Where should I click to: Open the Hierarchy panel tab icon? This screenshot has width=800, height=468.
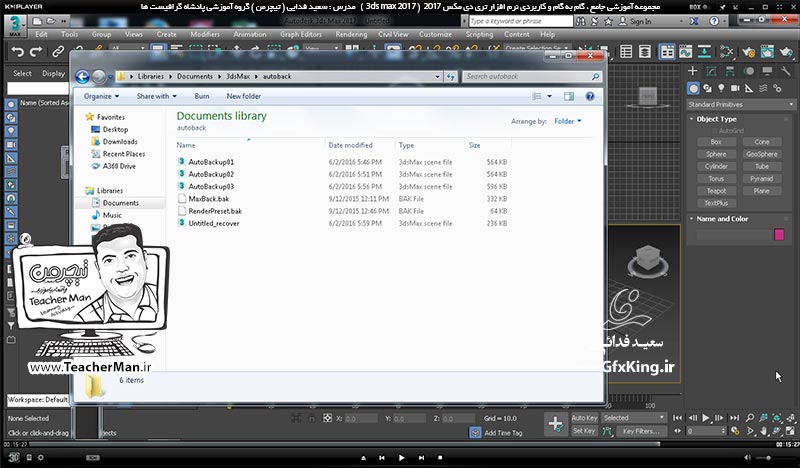click(x=730, y=71)
